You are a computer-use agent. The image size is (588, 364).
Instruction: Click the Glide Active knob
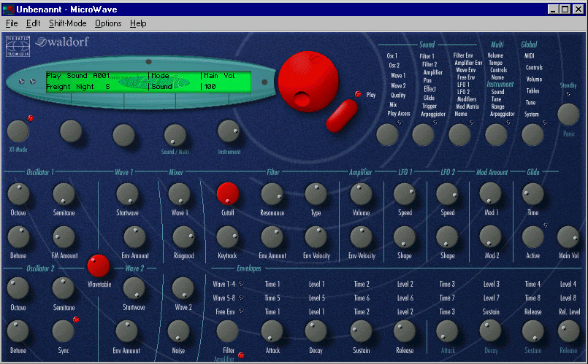coord(532,237)
